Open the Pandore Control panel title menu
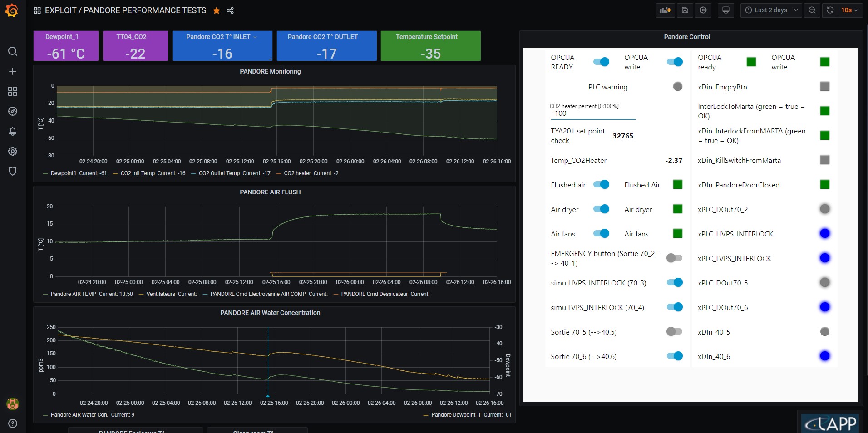This screenshot has height=433, width=868. pyautogui.click(x=687, y=37)
